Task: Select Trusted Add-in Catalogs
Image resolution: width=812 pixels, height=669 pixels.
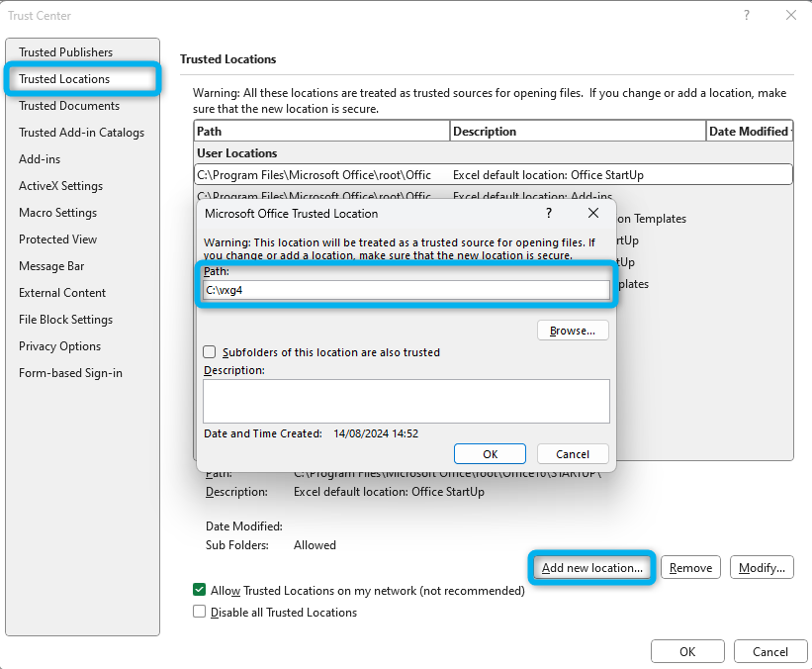Action: pyautogui.click(x=73, y=132)
